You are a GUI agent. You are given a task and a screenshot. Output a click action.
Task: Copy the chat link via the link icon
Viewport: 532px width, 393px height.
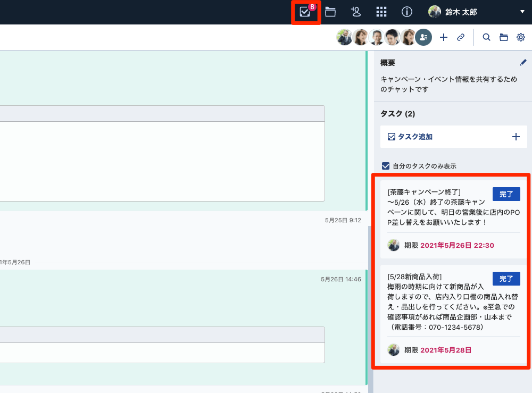pos(461,37)
